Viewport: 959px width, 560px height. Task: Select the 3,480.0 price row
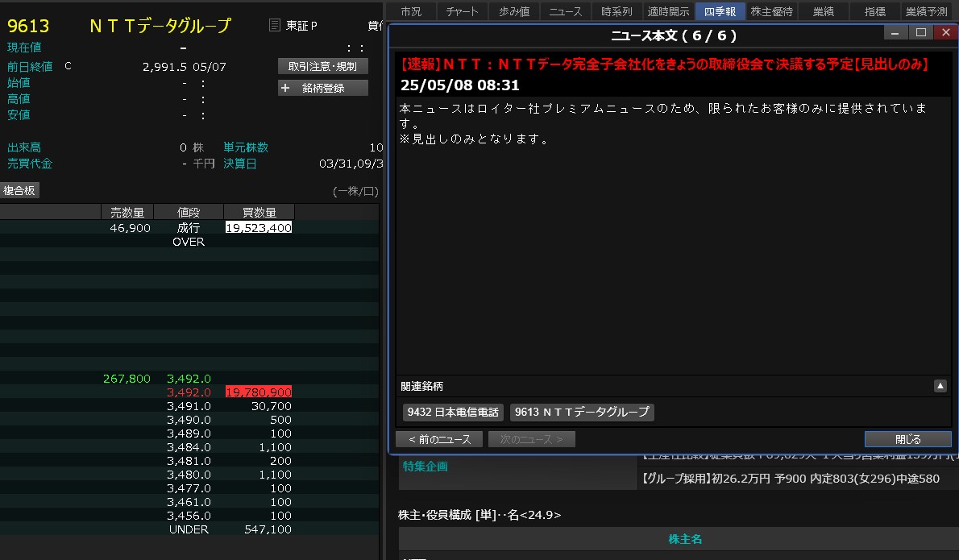click(189, 475)
